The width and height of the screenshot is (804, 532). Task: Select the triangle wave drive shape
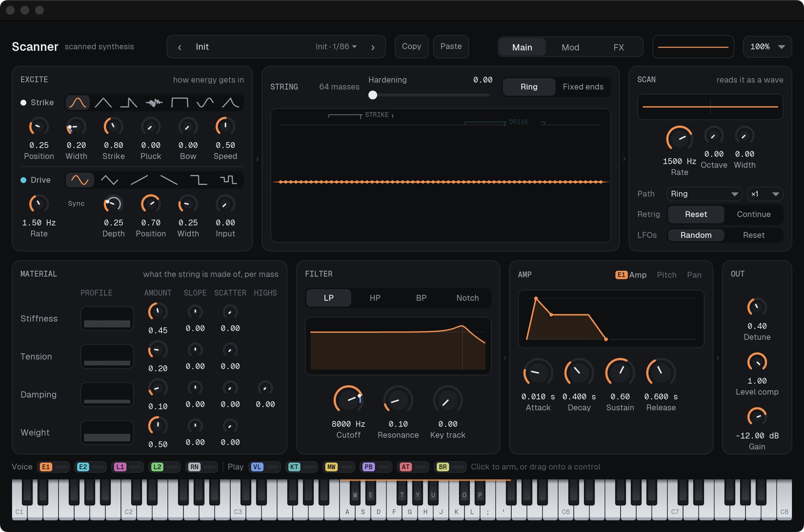(110, 180)
